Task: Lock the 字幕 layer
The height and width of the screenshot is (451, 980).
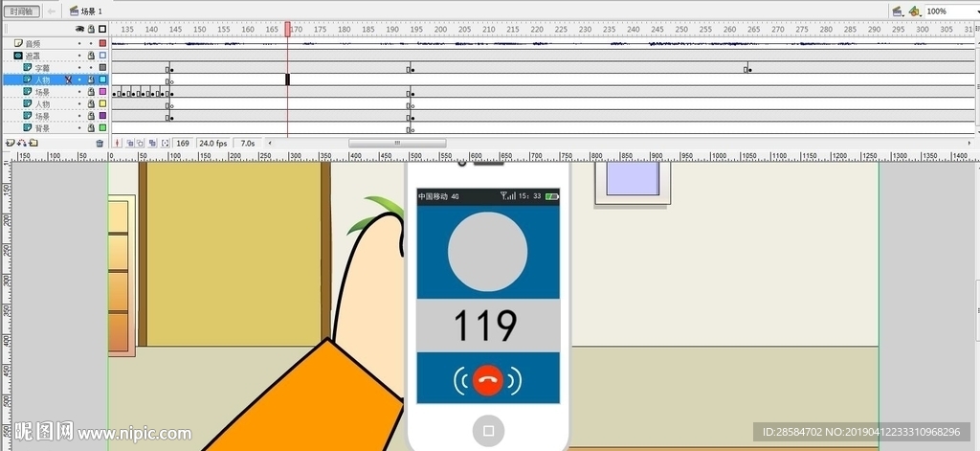Action: tap(91, 68)
